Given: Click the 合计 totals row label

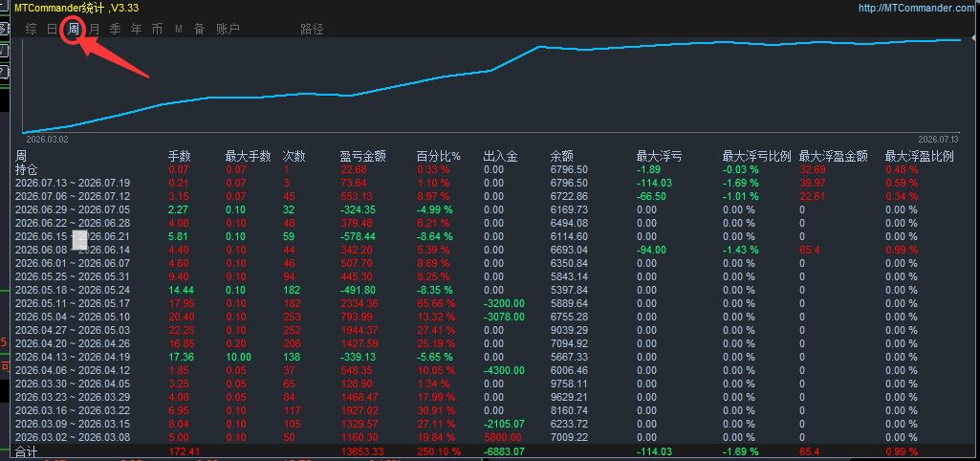Looking at the screenshot, I should (26, 451).
